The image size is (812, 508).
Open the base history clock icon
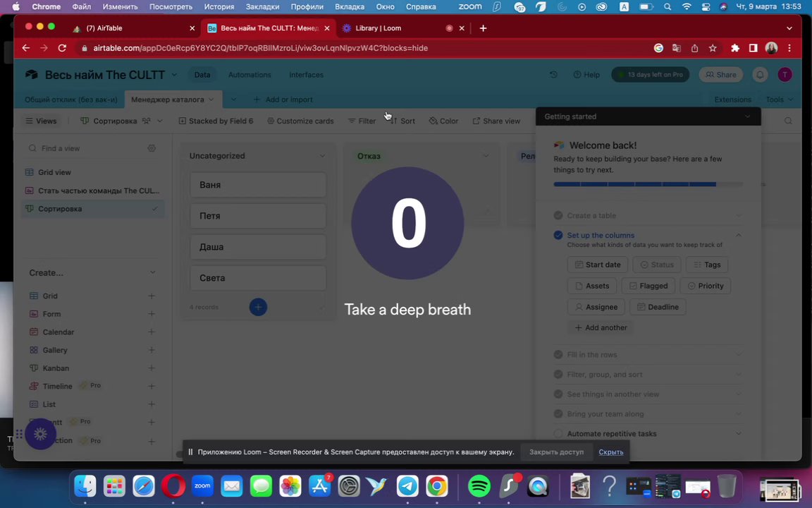[553, 75]
